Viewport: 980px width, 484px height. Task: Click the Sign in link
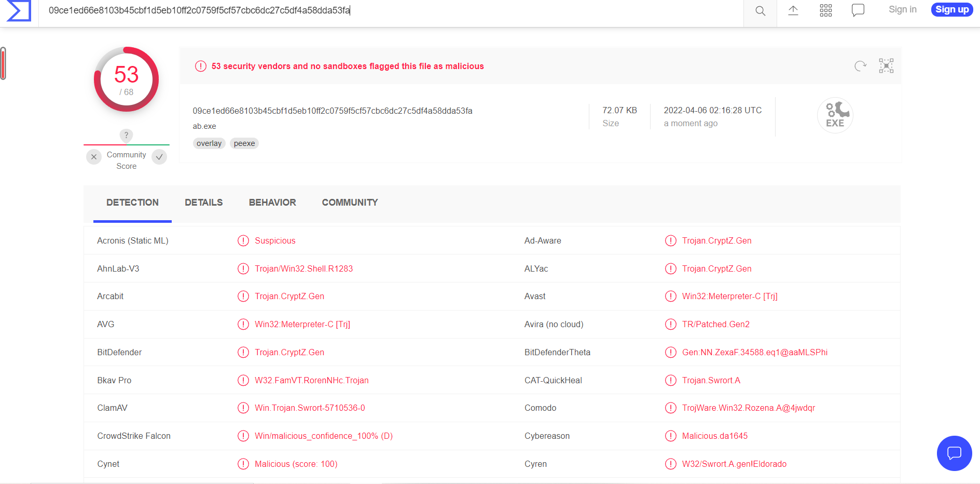[903, 9]
